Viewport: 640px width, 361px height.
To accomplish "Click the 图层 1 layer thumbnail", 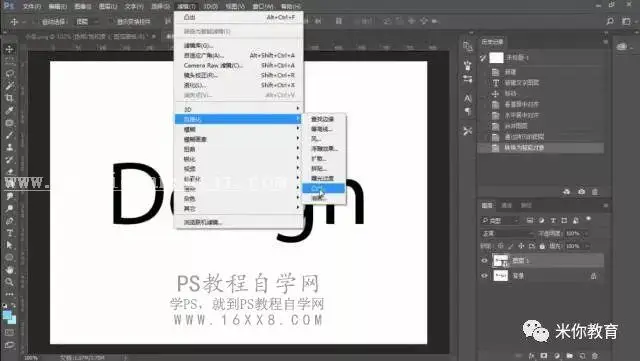I will tap(500, 261).
